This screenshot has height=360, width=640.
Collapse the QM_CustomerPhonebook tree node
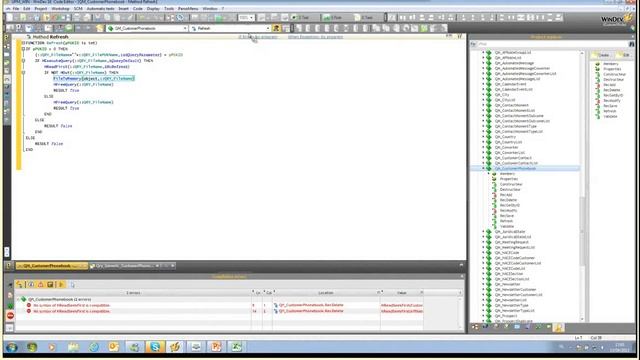(x=483, y=168)
